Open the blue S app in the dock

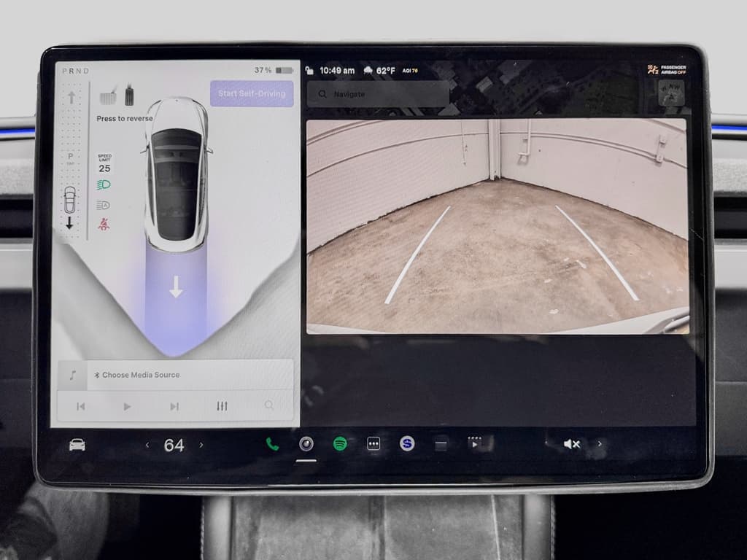(406, 443)
